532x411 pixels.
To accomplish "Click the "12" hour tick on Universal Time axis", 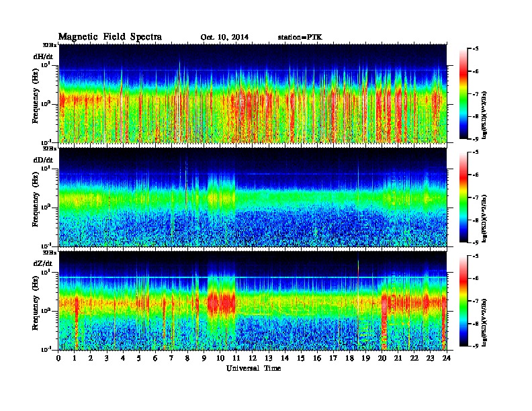I will [253, 358].
